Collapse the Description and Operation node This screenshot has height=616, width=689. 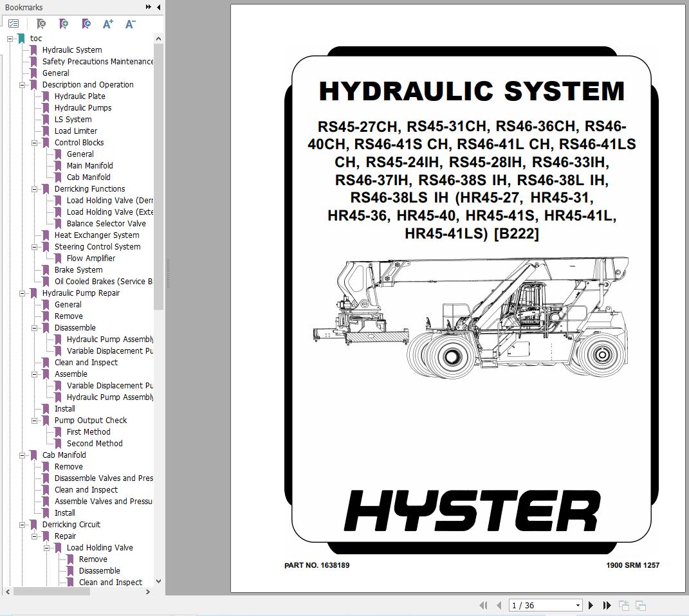(x=23, y=85)
